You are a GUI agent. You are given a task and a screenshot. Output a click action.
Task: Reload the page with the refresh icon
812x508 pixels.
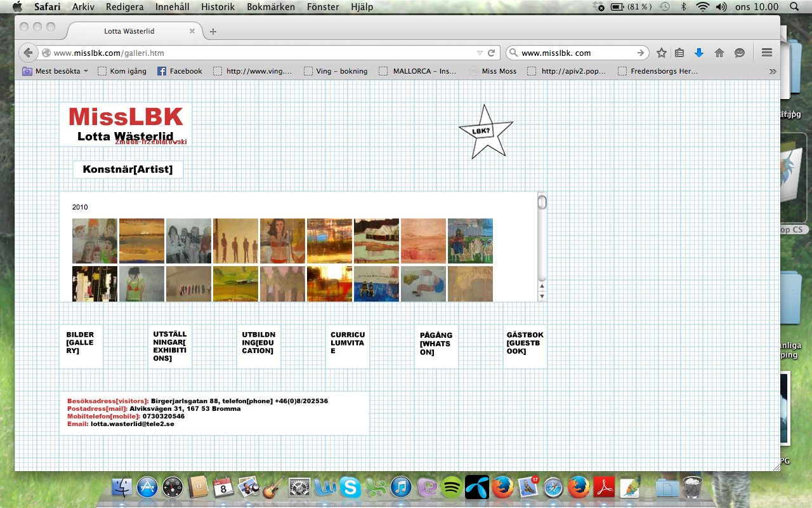[491, 53]
